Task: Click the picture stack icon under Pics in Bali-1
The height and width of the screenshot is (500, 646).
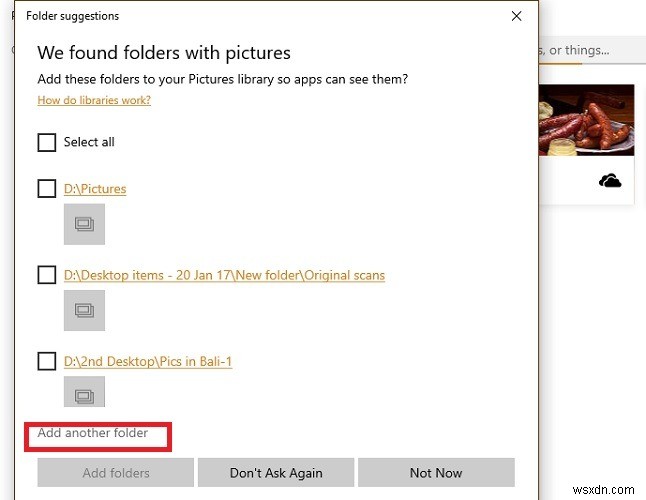Action: pyautogui.click(x=84, y=392)
